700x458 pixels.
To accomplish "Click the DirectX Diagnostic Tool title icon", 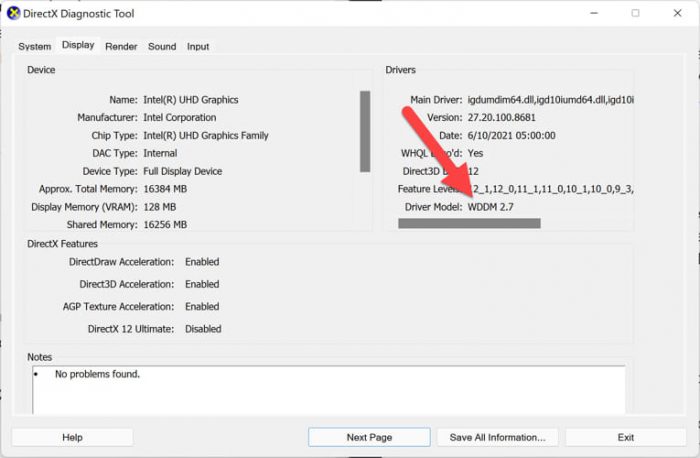I will 13,13.
